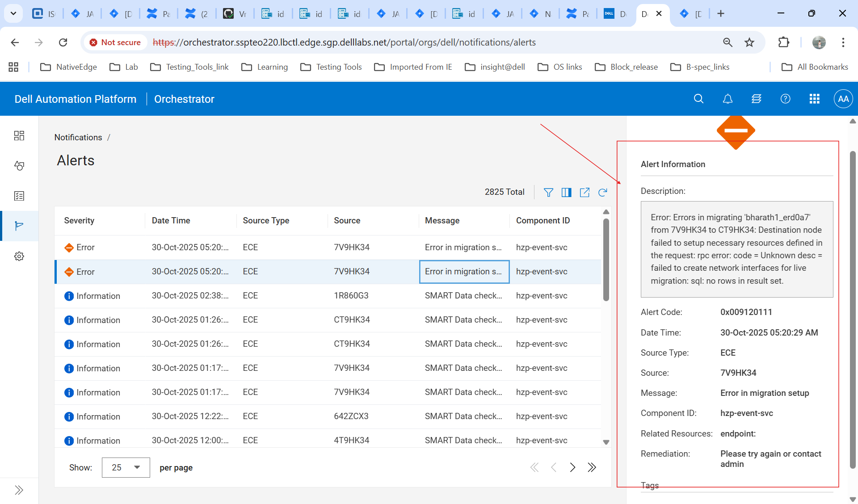Viewport: 858px width, 504px height.
Task: Click the column chooser icon
Action: (566, 192)
